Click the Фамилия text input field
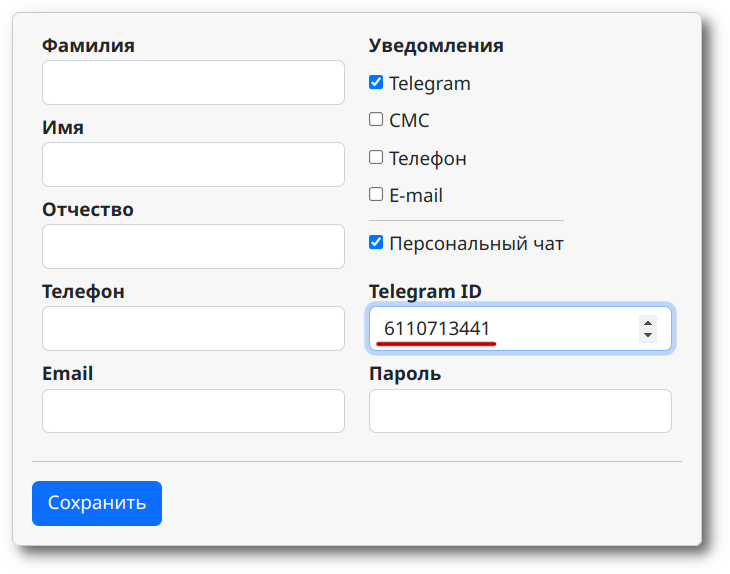The width and height of the screenshot is (730, 574). [x=193, y=82]
